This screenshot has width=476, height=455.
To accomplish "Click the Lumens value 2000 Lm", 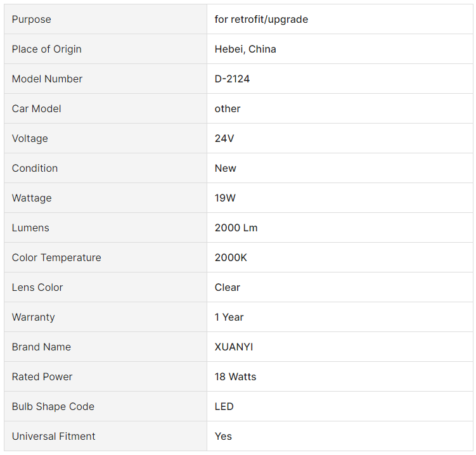I will click(x=236, y=227).
